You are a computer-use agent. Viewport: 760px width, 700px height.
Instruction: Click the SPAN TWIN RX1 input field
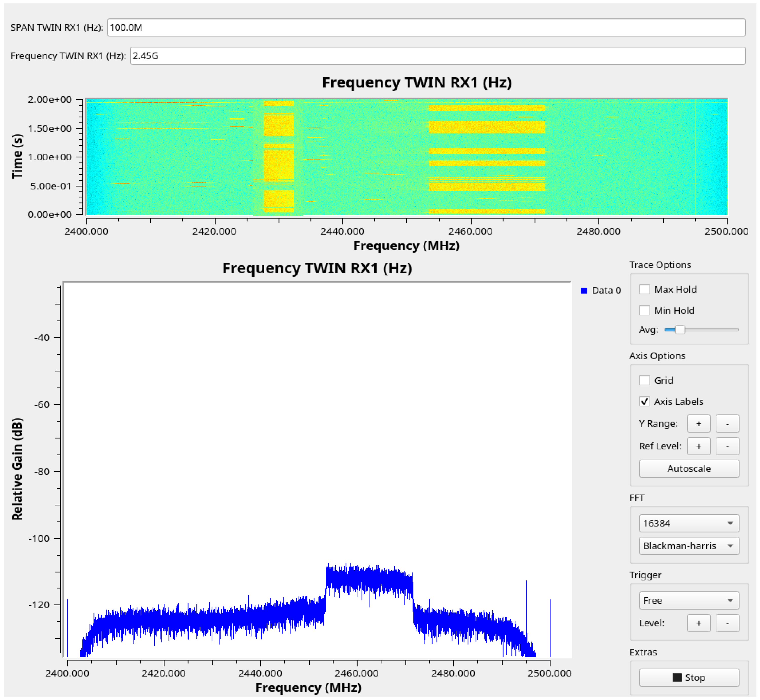pyautogui.click(x=426, y=28)
